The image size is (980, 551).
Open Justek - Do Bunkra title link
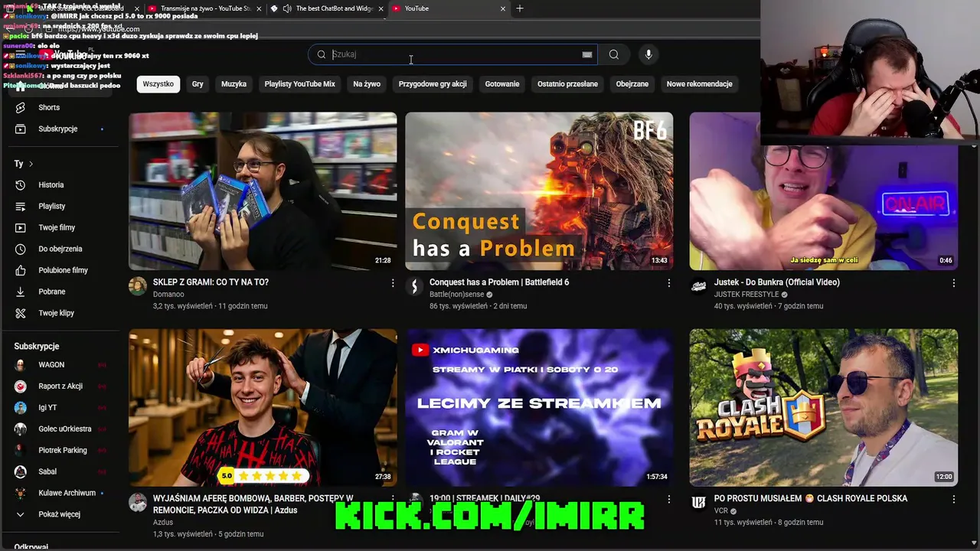tap(777, 282)
